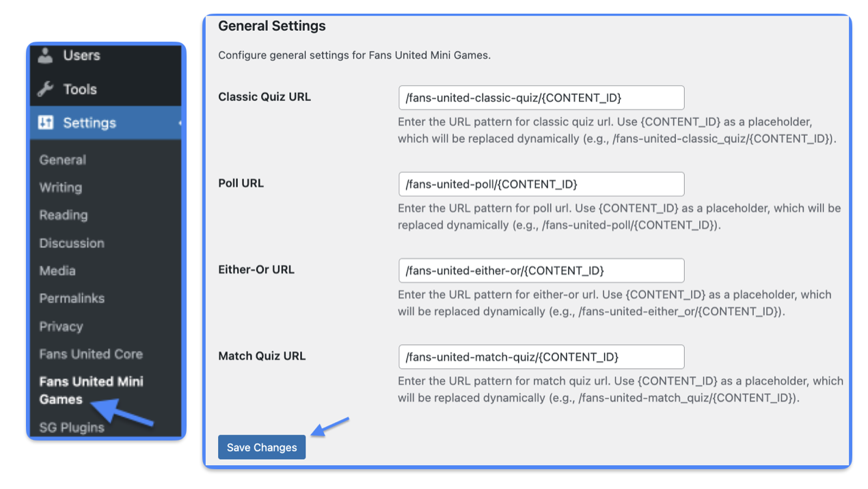Viewport: 868px width, 489px height.
Task: Collapse the Settings submenu arrow
Action: pyautogui.click(x=180, y=123)
